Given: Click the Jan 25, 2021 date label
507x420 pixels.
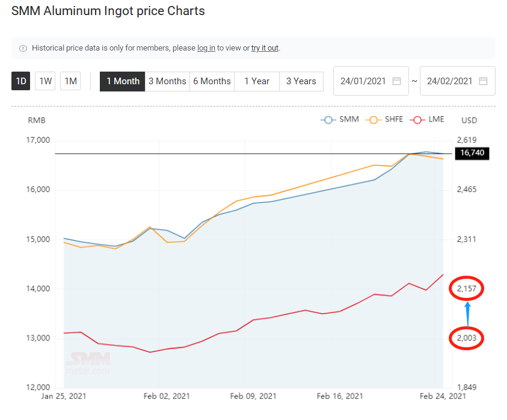Looking at the screenshot, I should 64,397.
